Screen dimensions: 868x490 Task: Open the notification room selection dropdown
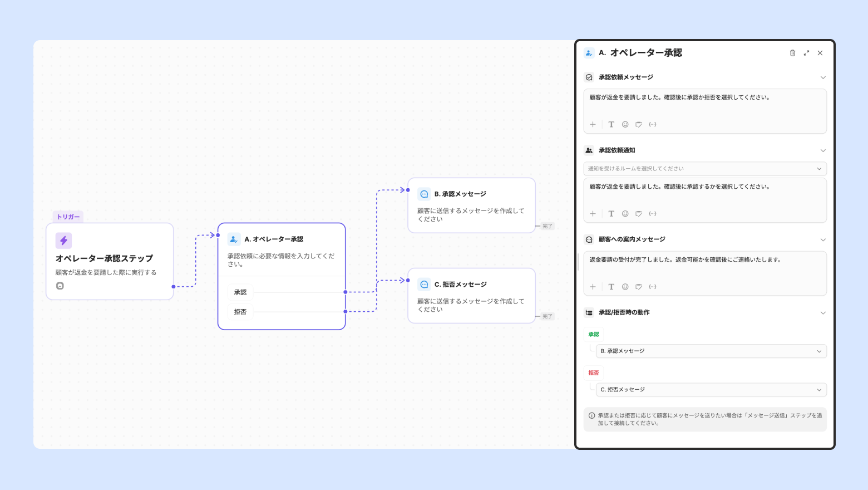point(705,169)
